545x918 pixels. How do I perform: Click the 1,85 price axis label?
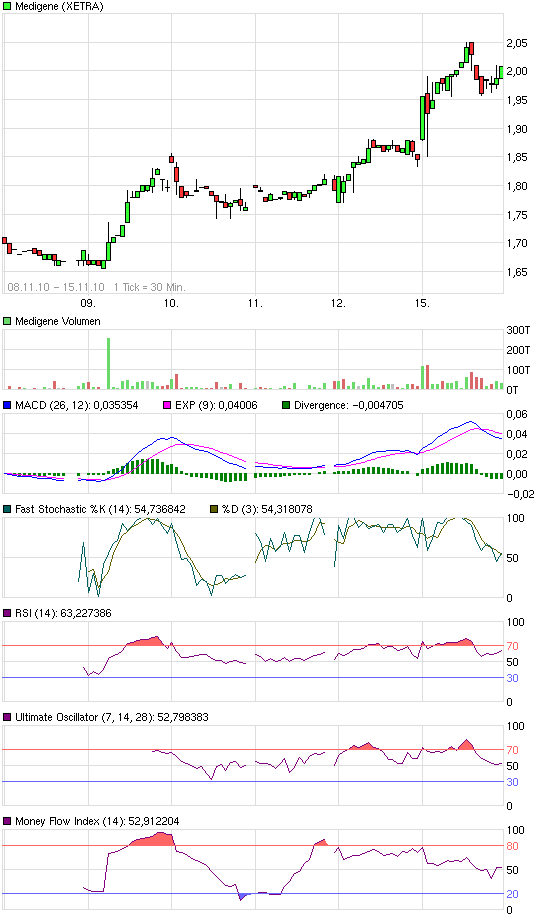click(x=517, y=157)
